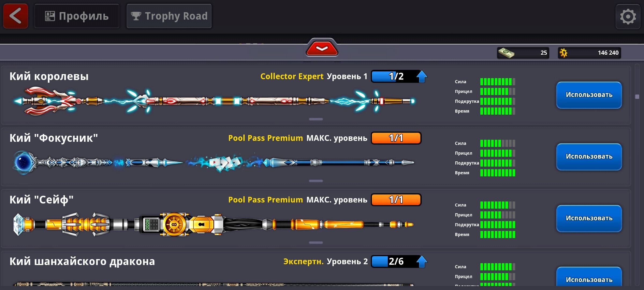Viewport: 644px width, 290px height.
Task: Open the Trophy Road tab
Action: [x=169, y=16]
